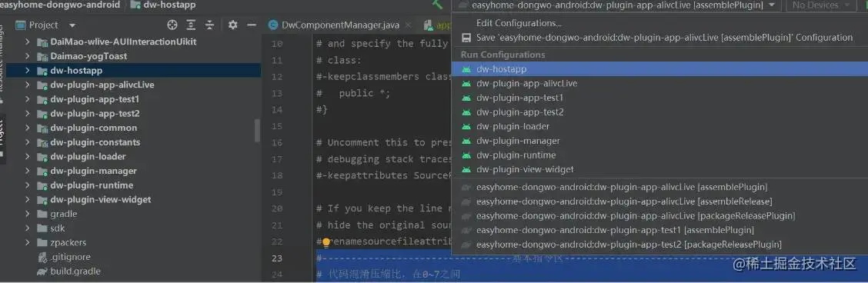This screenshot has width=868, height=283.
Task: Click the code line '#-keepclassmembers clas'
Action: point(384,77)
